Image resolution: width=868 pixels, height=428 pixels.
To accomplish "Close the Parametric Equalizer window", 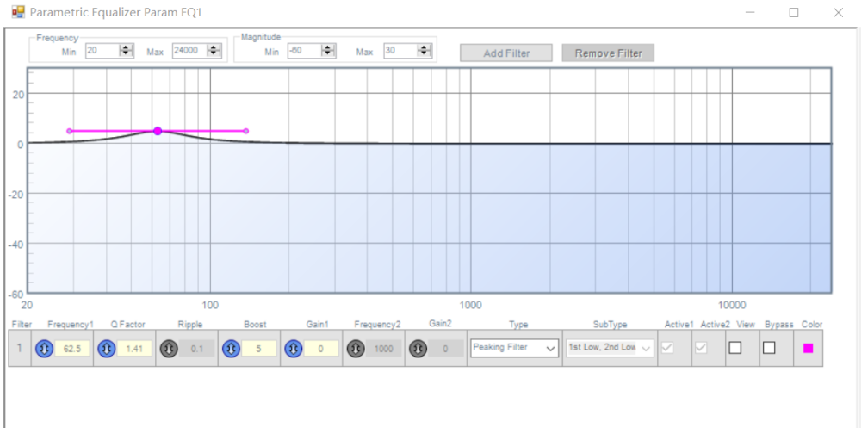I will (838, 13).
